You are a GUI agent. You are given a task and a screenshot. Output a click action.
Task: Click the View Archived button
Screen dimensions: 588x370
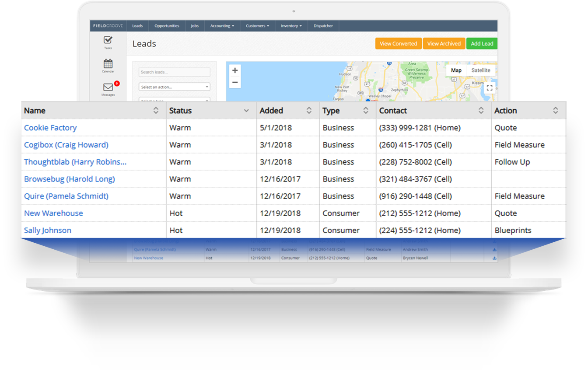coord(444,44)
